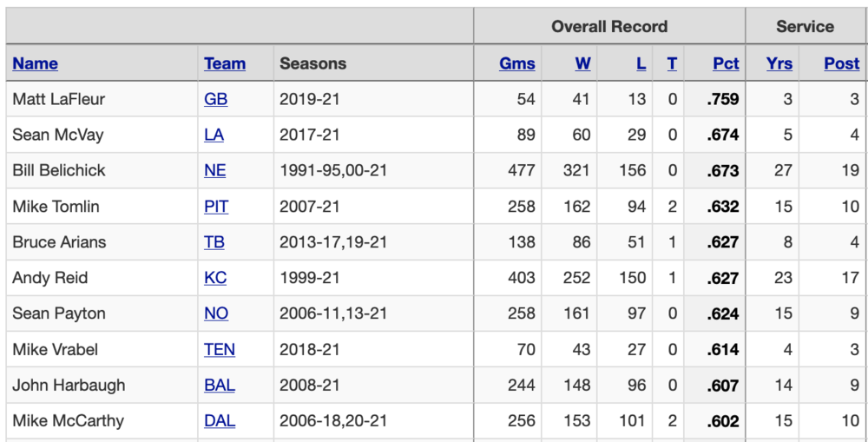Image resolution: width=868 pixels, height=442 pixels.
Task: Sort table by Name column header
Action: click(x=36, y=63)
